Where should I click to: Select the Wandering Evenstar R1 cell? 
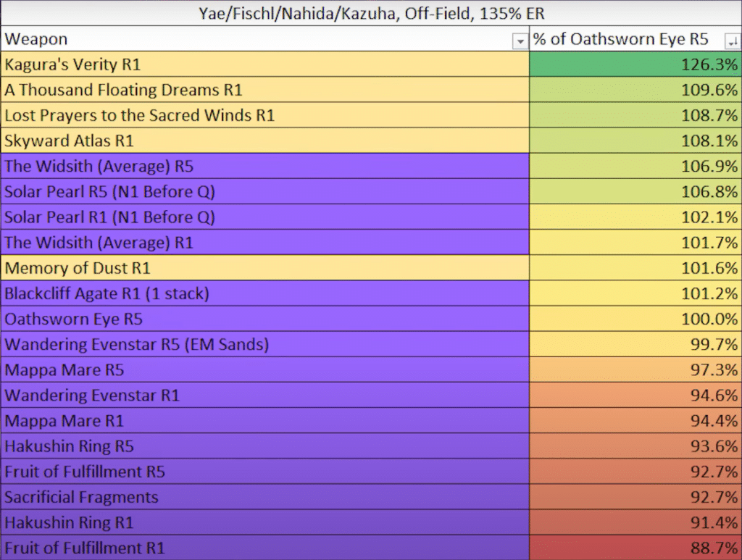pyautogui.click(x=265, y=396)
